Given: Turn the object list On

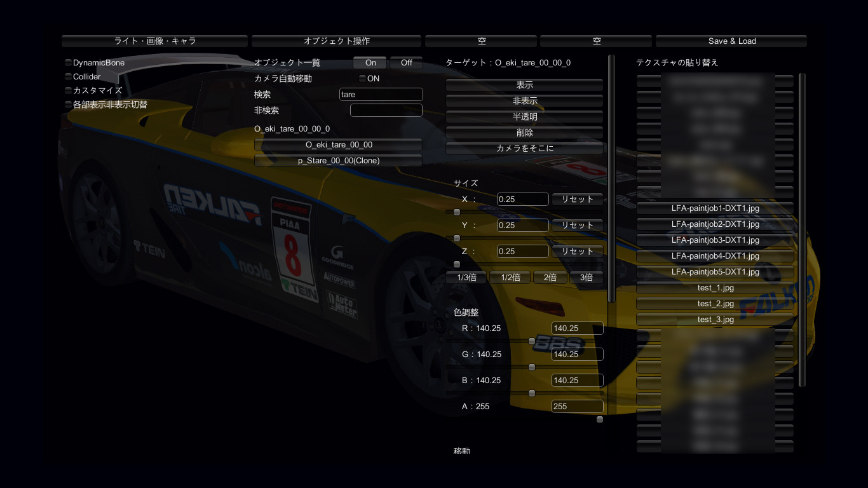Looking at the screenshot, I should (370, 63).
